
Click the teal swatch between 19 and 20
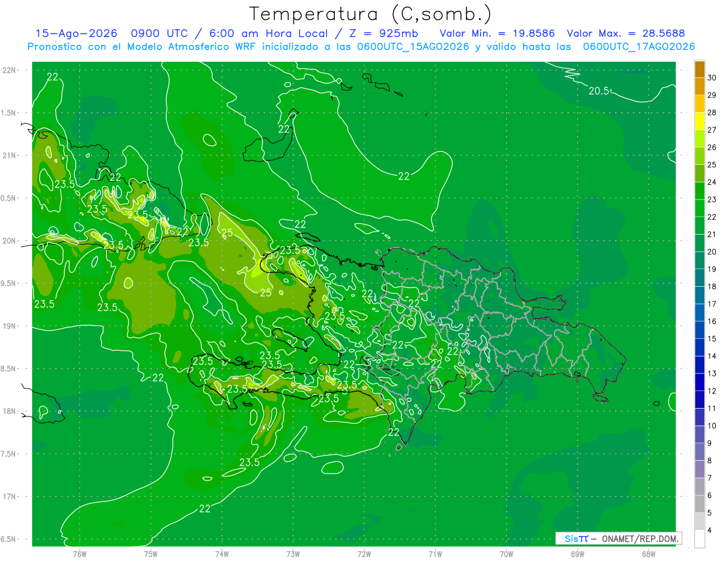[x=699, y=261]
